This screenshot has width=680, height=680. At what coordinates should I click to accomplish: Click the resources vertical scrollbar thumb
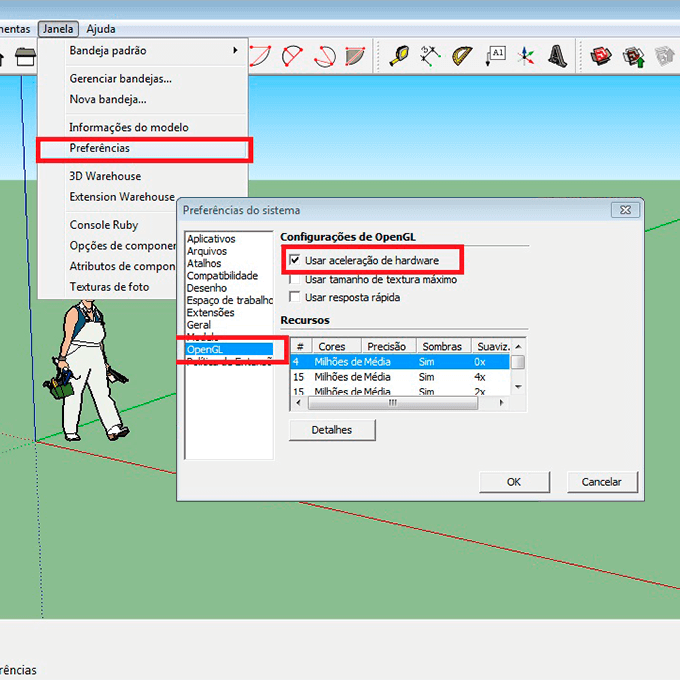(518, 362)
